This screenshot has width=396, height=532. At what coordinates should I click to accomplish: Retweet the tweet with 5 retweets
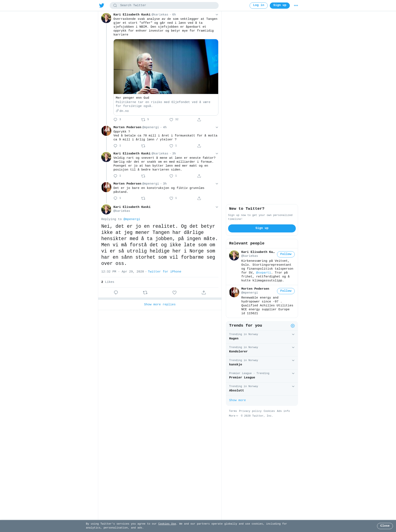click(143, 120)
